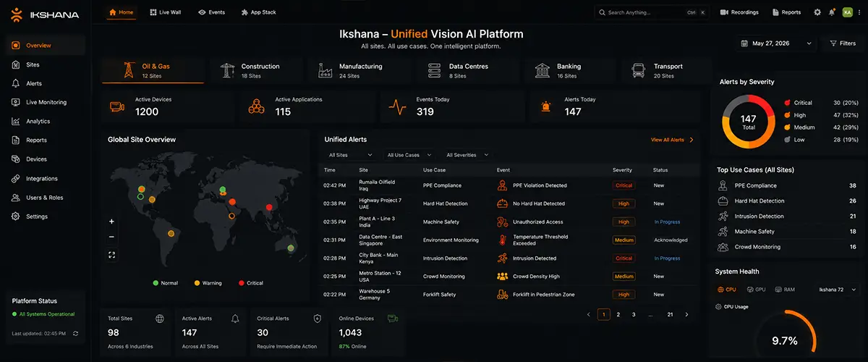Switch to the Live Wall tab
The height and width of the screenshot is (362, 868).
(x=166, y=12)
